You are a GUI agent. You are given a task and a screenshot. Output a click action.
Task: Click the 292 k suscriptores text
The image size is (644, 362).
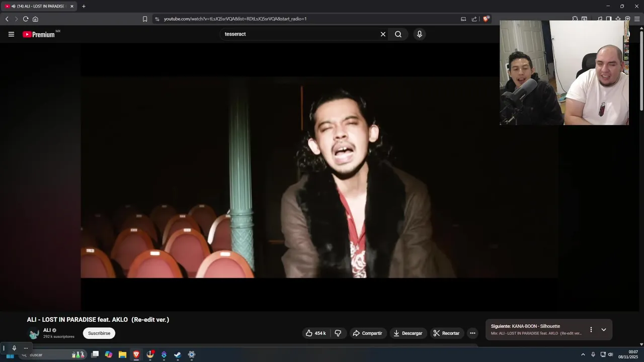59,337
